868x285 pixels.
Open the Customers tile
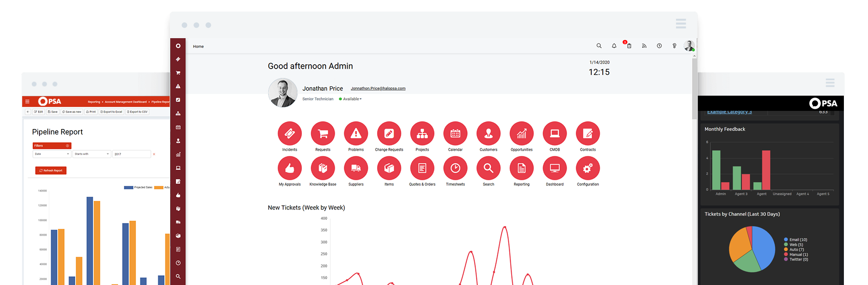click(x=488, y=134)
